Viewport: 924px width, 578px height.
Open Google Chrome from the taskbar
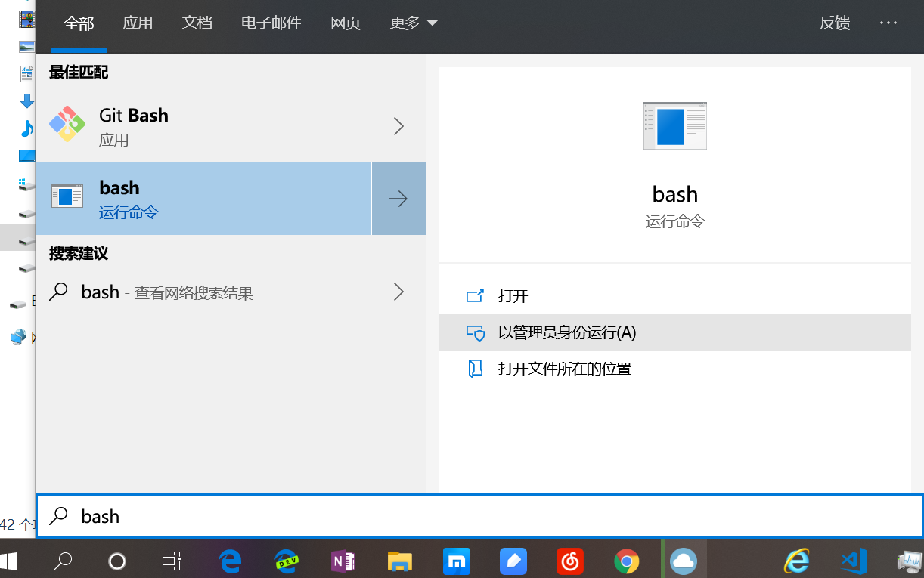tap(626, 561)
